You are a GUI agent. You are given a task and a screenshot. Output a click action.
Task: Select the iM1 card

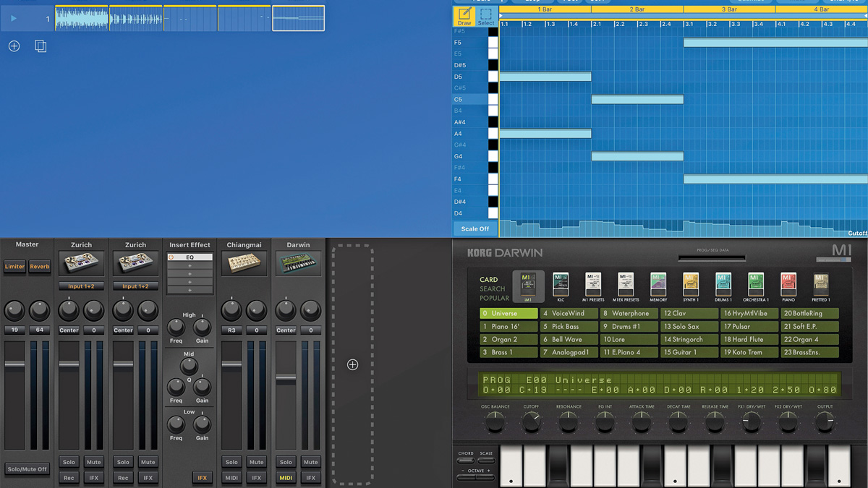(527, 286)
